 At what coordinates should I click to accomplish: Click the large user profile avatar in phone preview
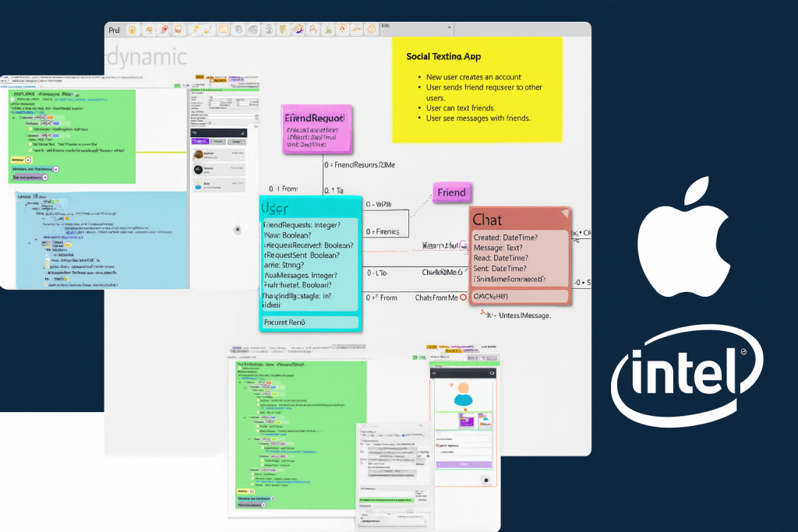(x=464, y=393)
